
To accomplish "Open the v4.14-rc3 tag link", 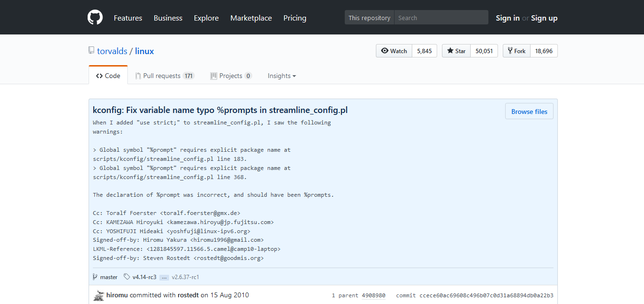I will point(145,277).
